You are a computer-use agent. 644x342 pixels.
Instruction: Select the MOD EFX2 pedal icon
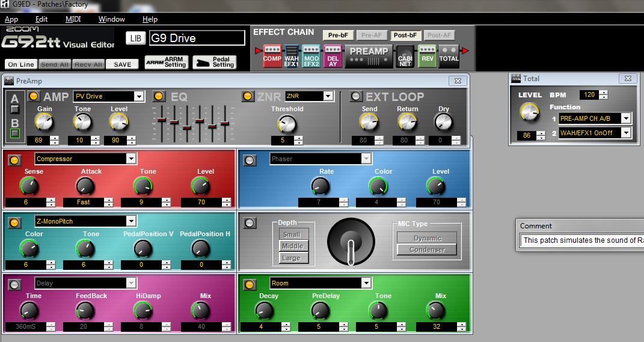click(311, 56)
